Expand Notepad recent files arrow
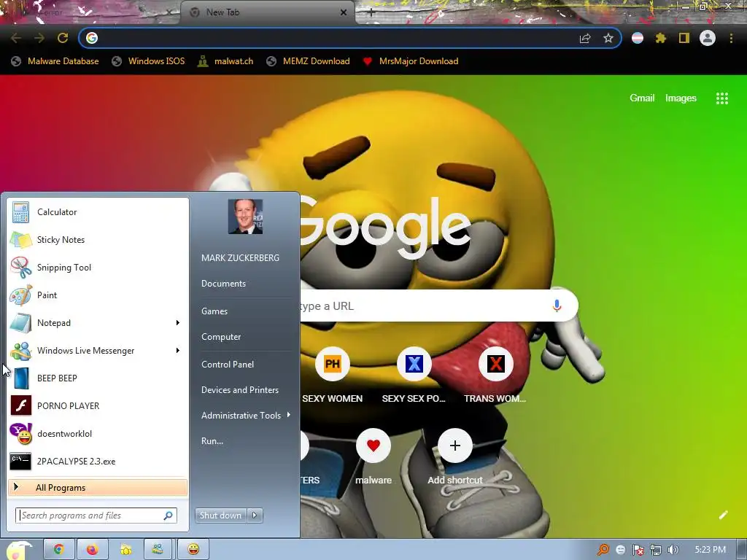This screenshot has height=560, width=747. coord(178,323)
